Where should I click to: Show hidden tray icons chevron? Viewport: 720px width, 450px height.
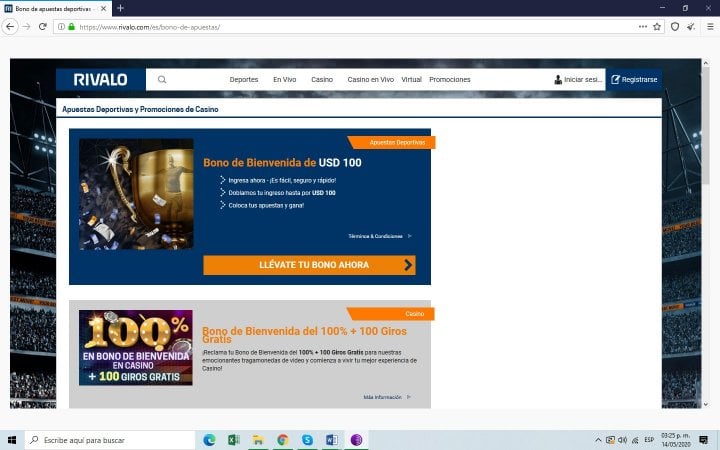click(x=598, y=440)
